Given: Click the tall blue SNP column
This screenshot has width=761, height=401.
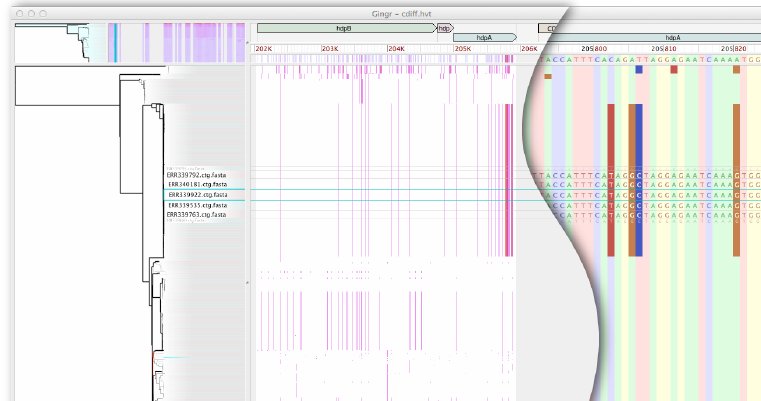Looking at the screenshot, I should 639,180.
